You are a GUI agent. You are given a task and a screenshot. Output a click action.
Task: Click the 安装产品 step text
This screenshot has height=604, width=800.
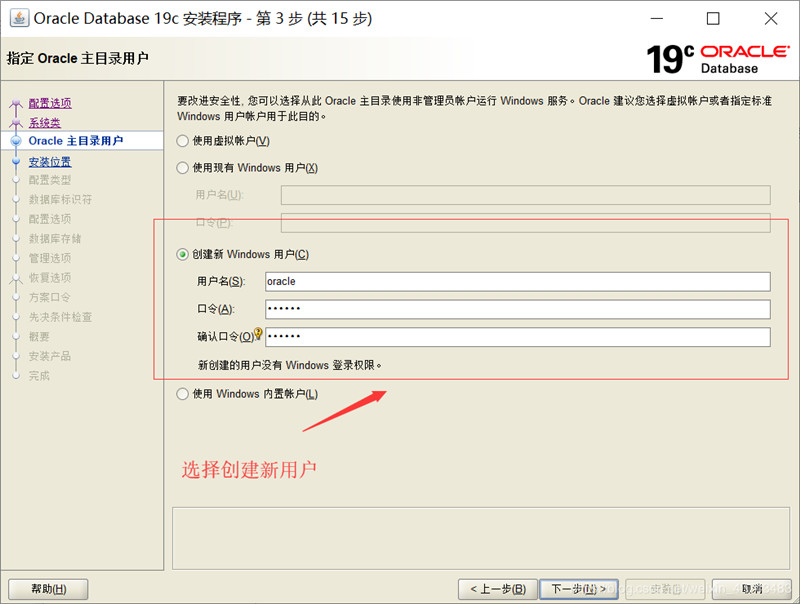pyautogui.click(x=50, y=356)
